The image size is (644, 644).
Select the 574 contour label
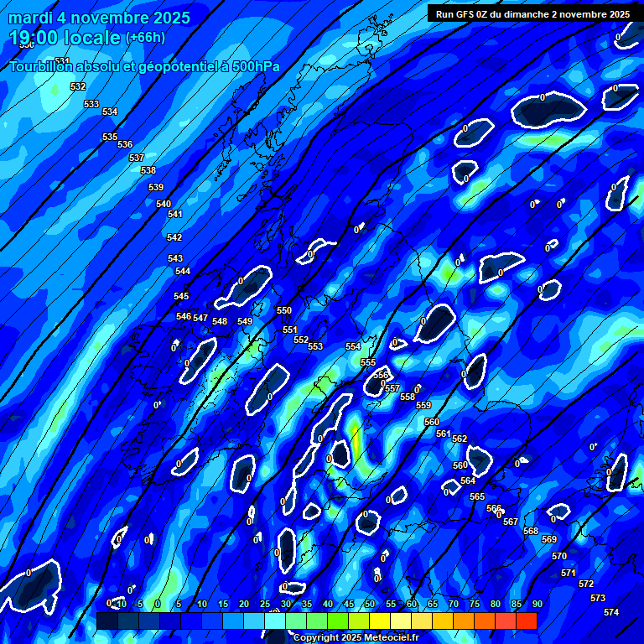[611, 612]
